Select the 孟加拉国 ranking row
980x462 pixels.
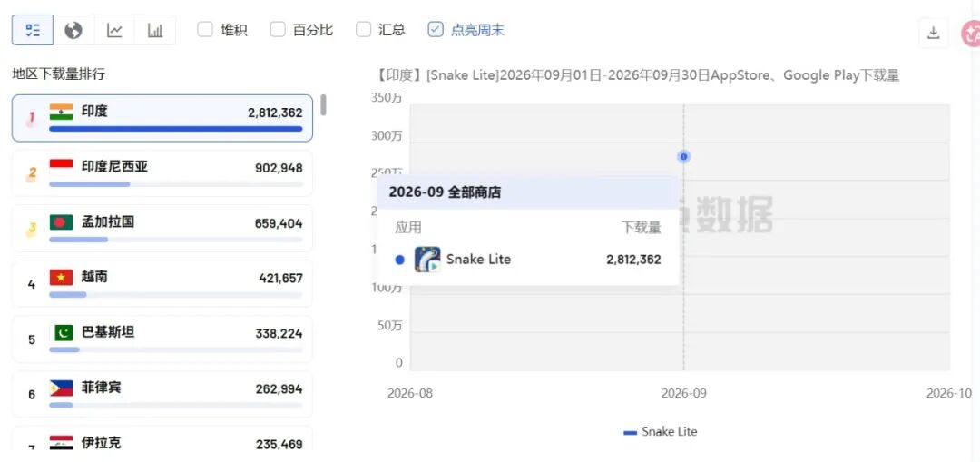[x=162, y=228]
